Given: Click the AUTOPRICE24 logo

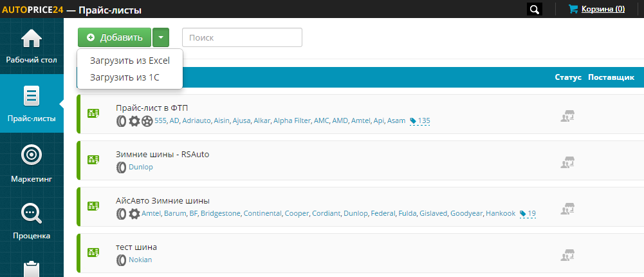Looking at the screenshot, I should tap(32, 10).
